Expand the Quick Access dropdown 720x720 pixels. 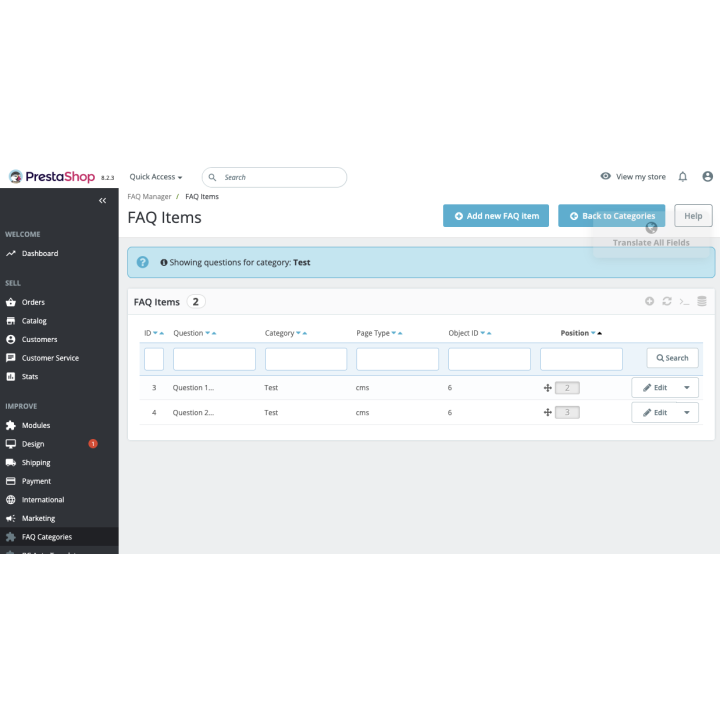[156, 177]
